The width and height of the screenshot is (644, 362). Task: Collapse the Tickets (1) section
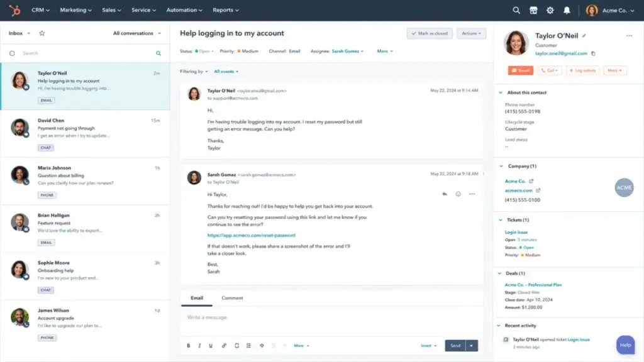[500, 220]
